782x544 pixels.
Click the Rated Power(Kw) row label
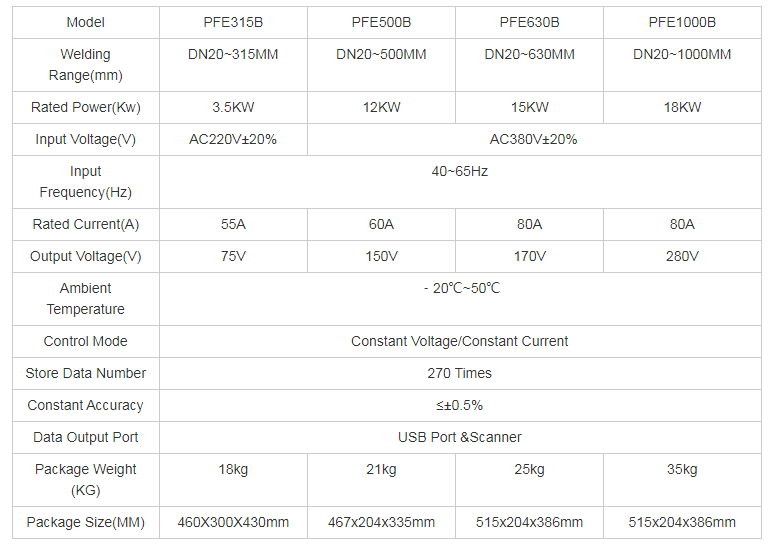pyautogui.click(x=86, y=107)
